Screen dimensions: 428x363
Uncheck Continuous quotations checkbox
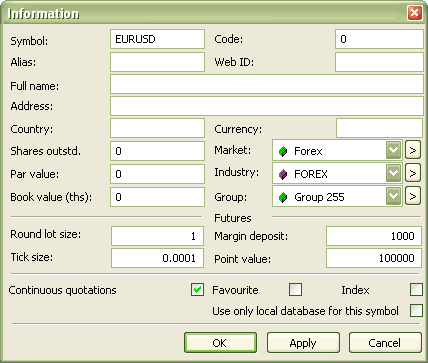(197, 290)
